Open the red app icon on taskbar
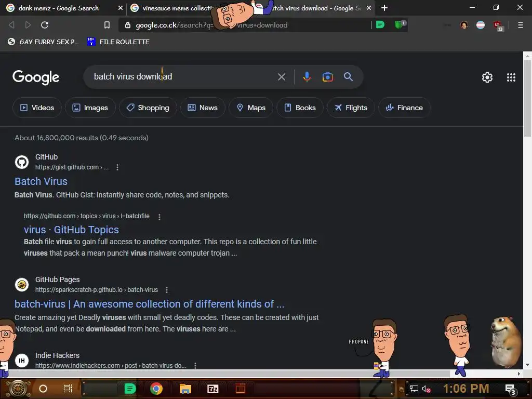This screenshot has width=532, height=399. [x=240, y=389]
